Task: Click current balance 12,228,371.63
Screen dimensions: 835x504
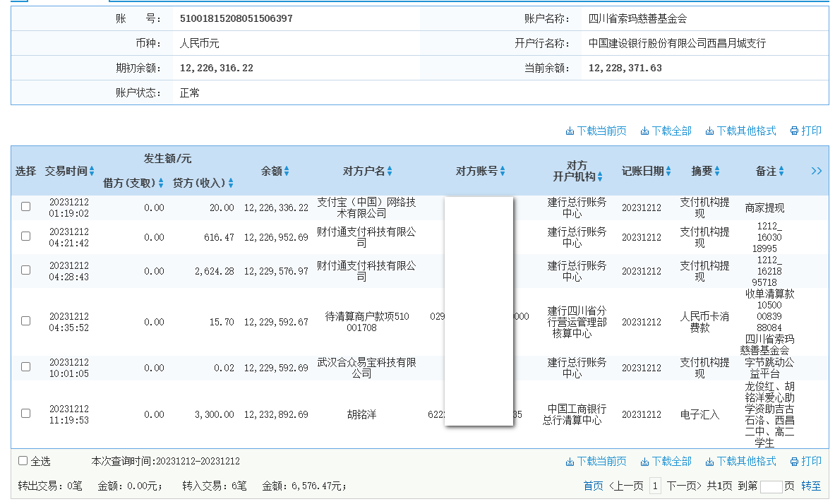Action: [x=625, y=68]
